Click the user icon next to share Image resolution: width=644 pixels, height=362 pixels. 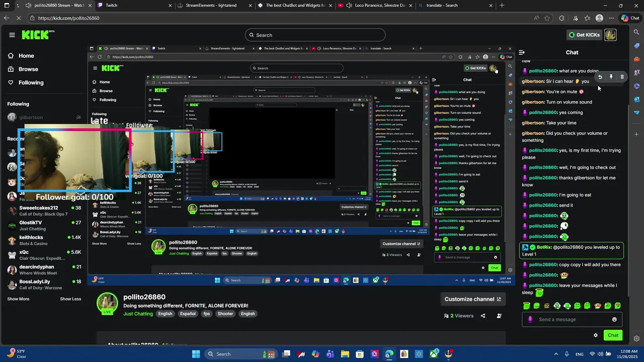(x=499, y=316)
